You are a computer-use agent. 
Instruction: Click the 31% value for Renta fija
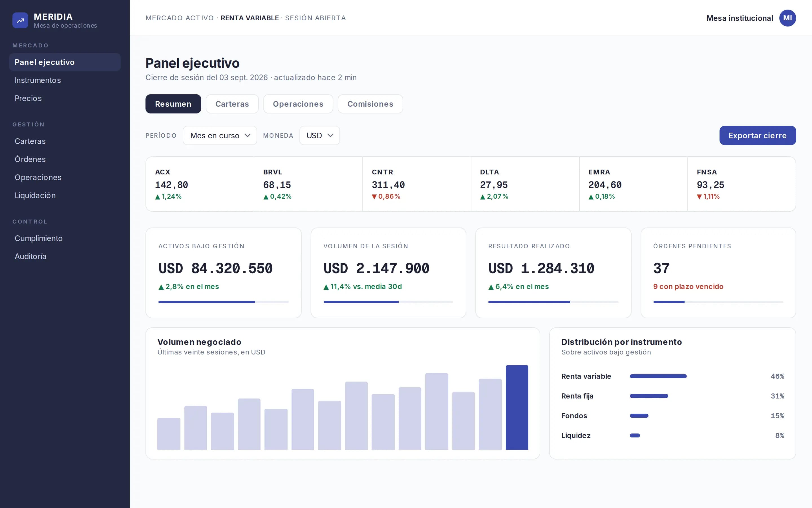tap(777, 396)
